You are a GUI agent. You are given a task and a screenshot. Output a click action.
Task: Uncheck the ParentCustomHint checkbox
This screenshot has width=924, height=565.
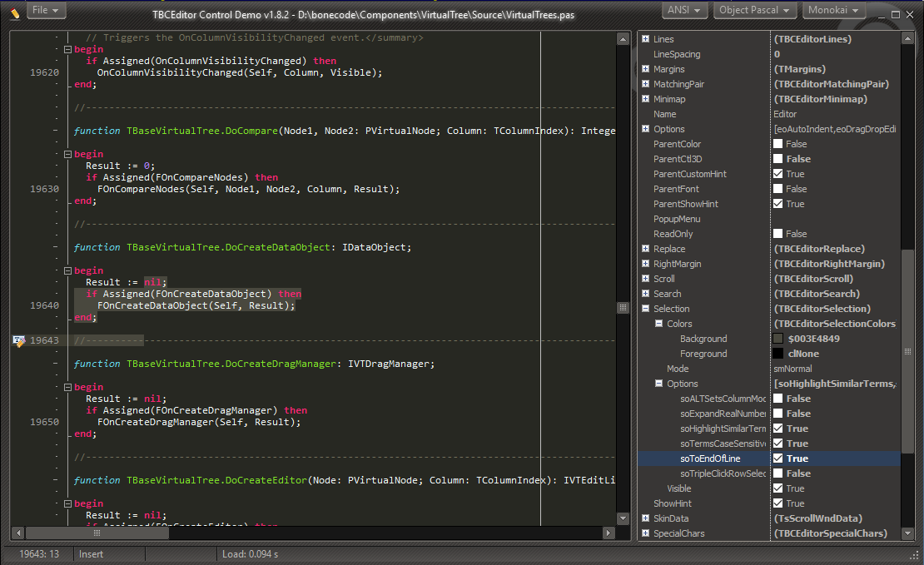[778, 174]
